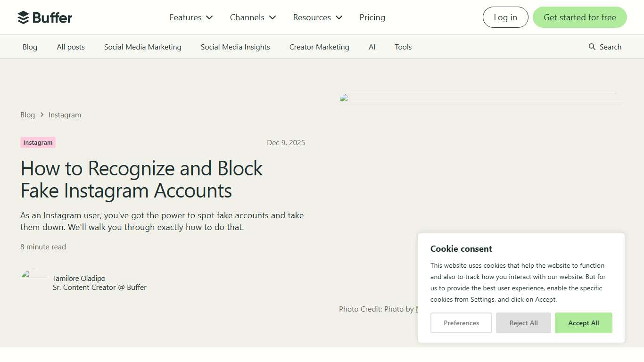
Task: Click the Blog breadcrumb link
Action: click(x=27, y=115)
